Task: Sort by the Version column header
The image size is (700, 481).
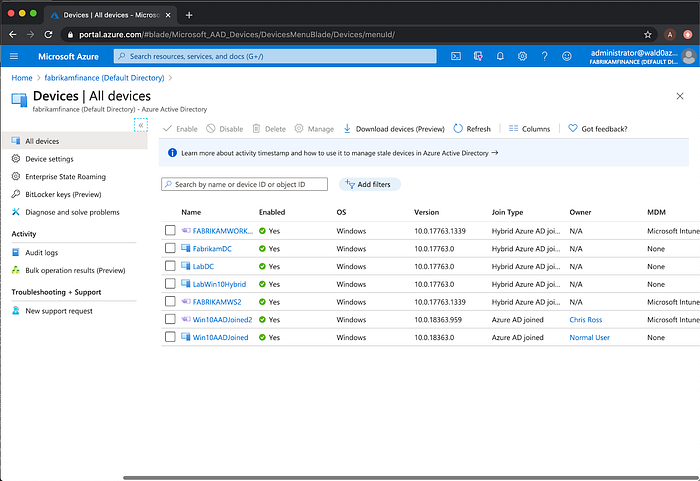Action: pos(426,213)
